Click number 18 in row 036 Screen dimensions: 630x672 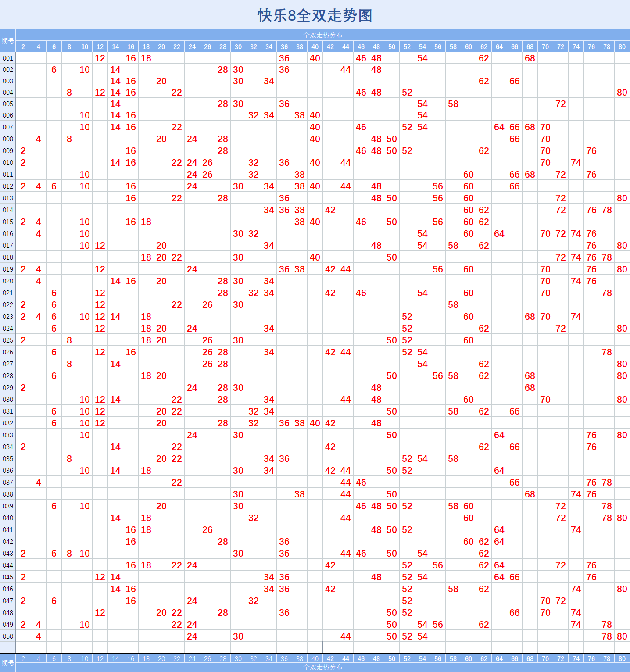click(146, 471)
